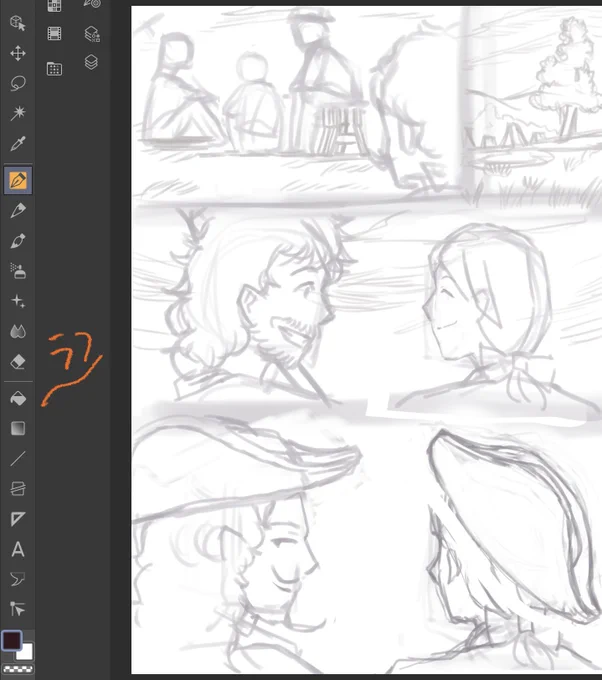Select the Text tool

tap(18, 549)
